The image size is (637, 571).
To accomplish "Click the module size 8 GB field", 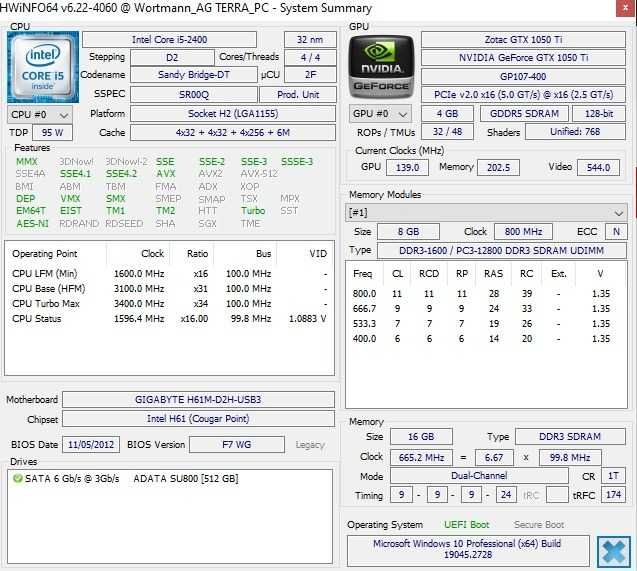I will pos(408,232).
